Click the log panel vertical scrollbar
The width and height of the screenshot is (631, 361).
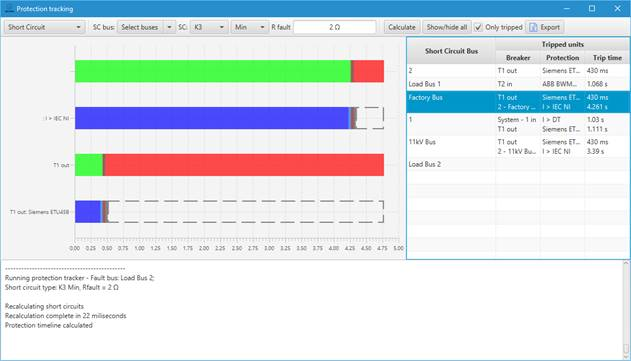tap(626, 310)
